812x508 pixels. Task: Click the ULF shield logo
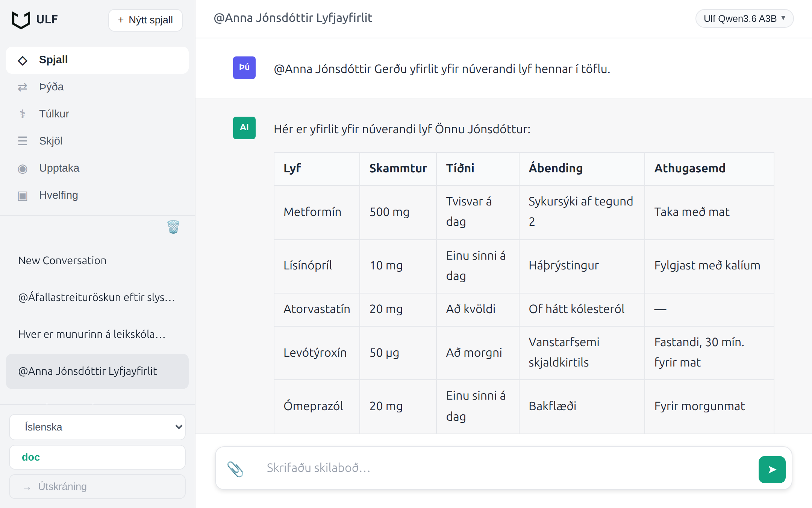(x=21, y=20)
